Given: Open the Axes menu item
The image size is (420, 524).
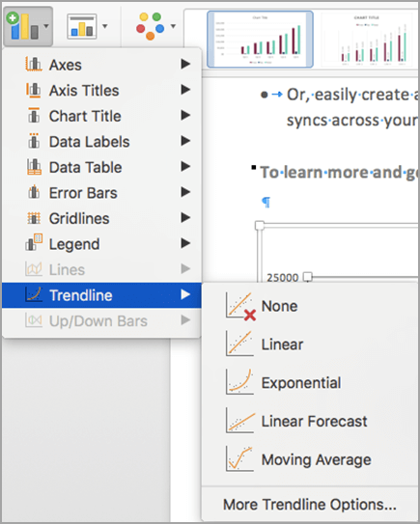Looking at the screenshot, I should click(101, 64).
